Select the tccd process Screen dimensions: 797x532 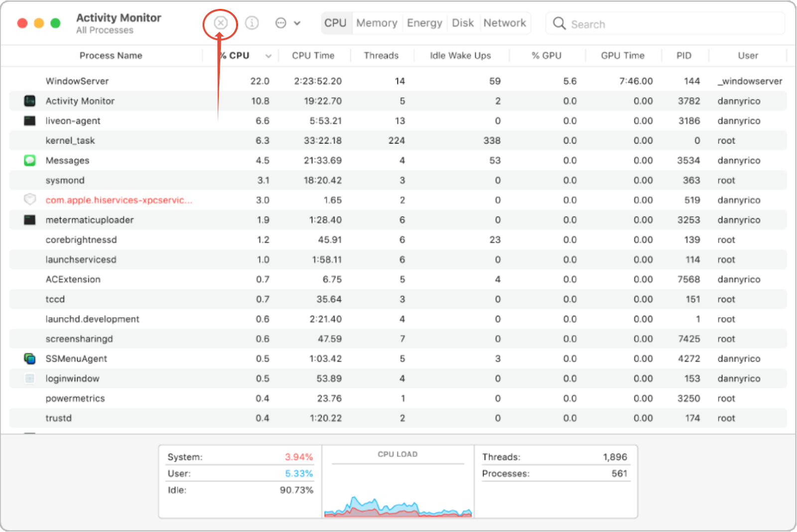(x=398, y=299)
